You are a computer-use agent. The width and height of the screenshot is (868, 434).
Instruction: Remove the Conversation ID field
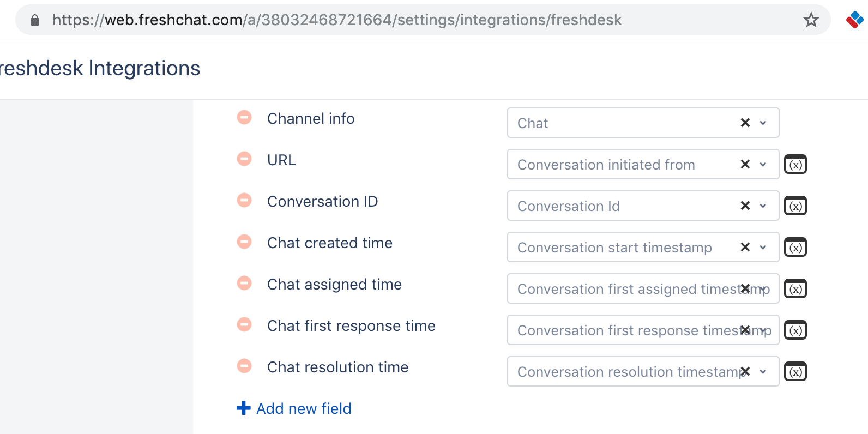coord(244,200)
